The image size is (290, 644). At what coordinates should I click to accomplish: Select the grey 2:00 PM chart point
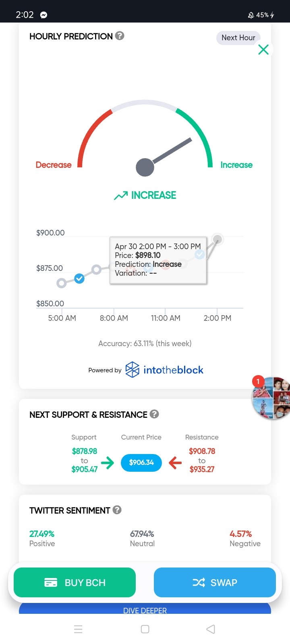pos(217,239)
